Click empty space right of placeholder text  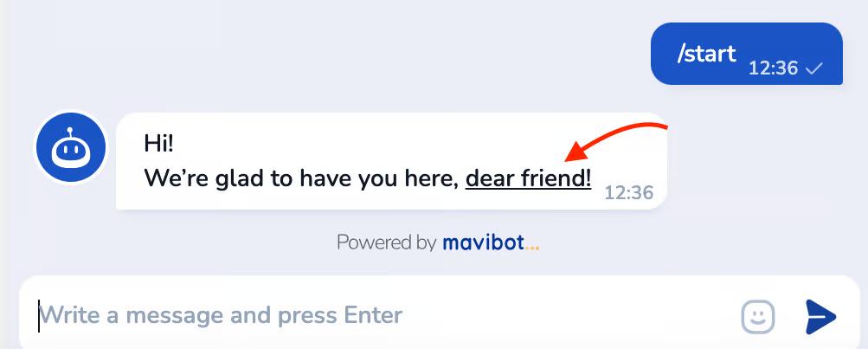(x=570, y=316)
